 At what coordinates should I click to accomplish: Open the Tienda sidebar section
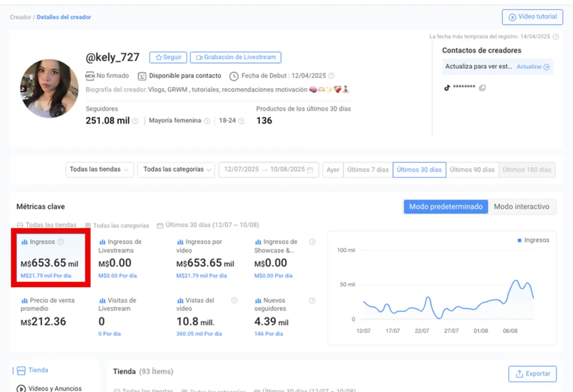32,371
